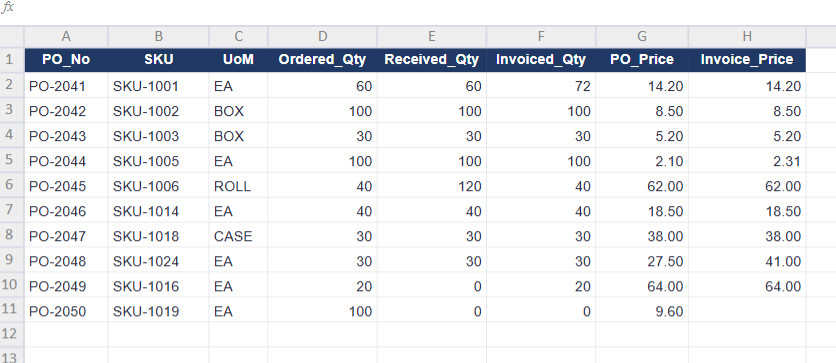The width and height of the screenshot is (836, 363).
Task: Select row 12 header
Action: [12, 334]
